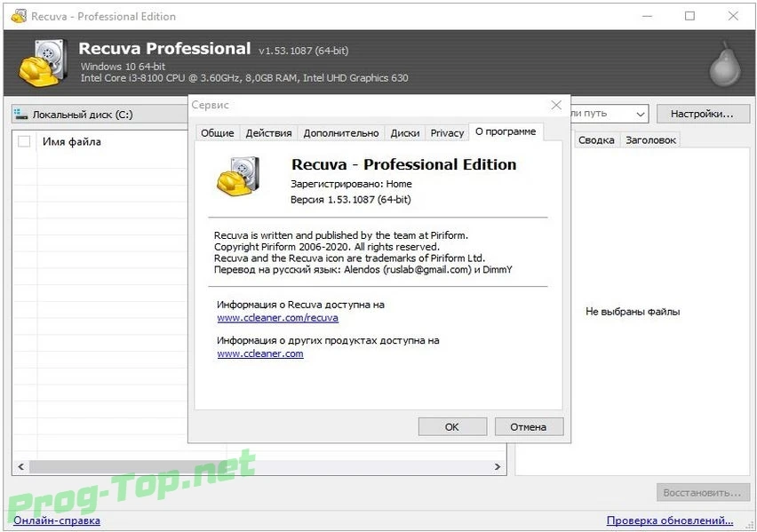Click the large Recuva logo in header banner

(x=43, y=63)
